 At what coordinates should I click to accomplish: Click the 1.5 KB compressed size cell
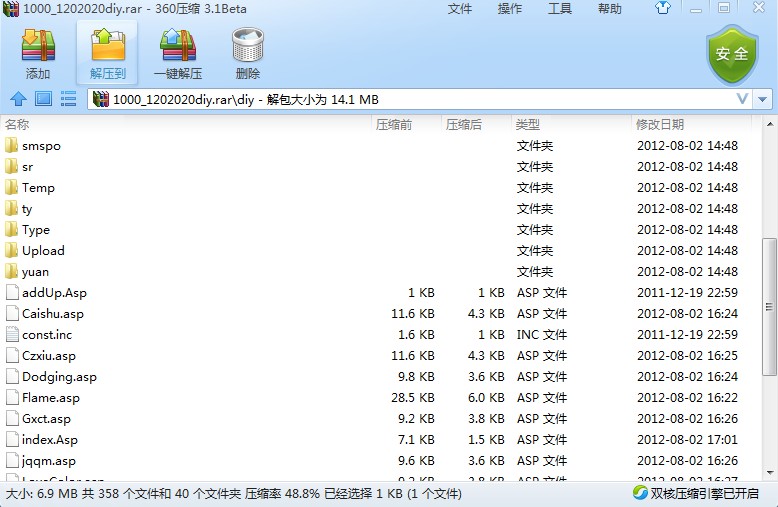coord(486,440)
